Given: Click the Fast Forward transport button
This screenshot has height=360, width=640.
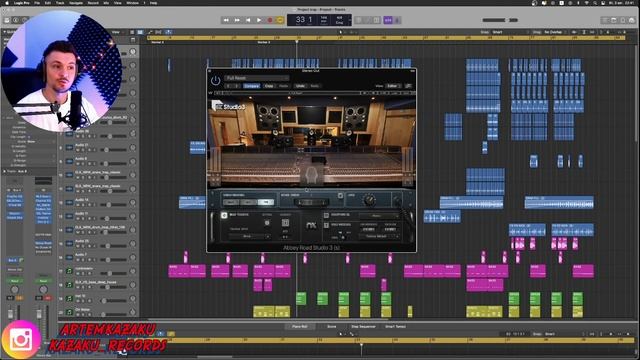Looking at the screenshot, I should pos(237,20).
